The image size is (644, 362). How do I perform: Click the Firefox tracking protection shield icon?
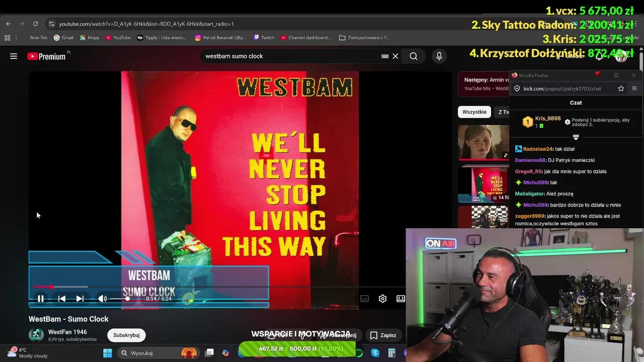517,88
